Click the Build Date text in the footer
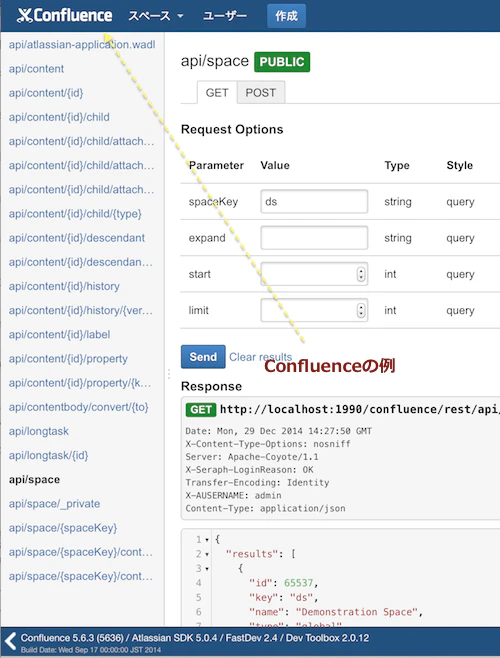Image resolution: width=500 pixels, height=658 pixels. click(x=91, y=650)
